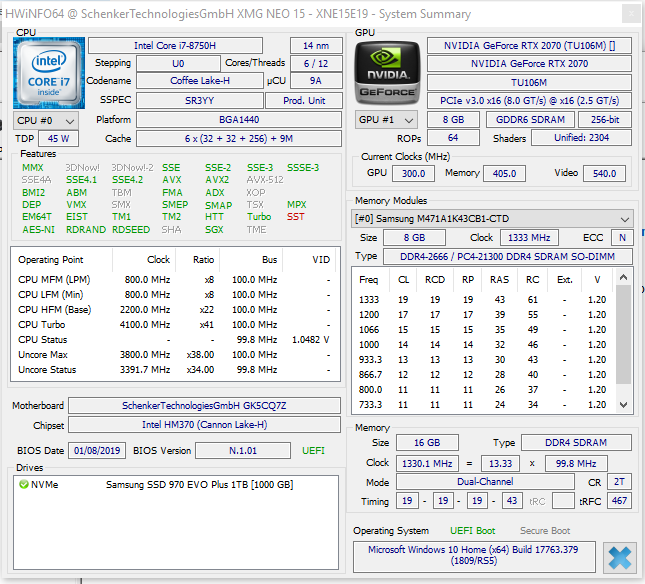Click the Prod. Unit field
This screenshot has width=645, height=584.
pyautogui.click(x=304, y=100)
